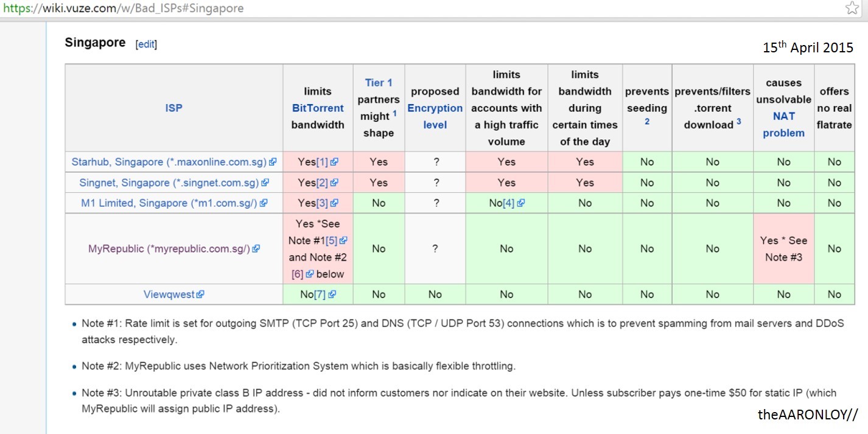Click external link icon next to MyRepublic
This screenshot has width=868, height=434.
click(x=256, y=249)
